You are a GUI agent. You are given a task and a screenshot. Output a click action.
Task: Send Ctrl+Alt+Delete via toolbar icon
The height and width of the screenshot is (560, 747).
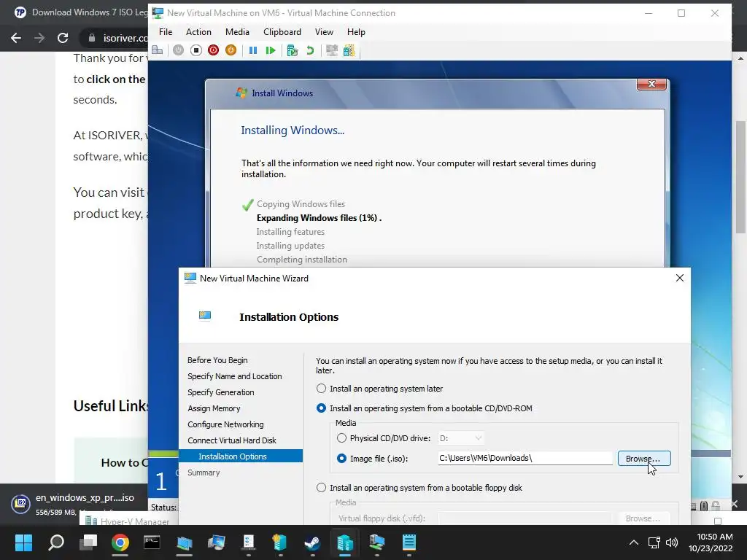(x=158, y=50)
